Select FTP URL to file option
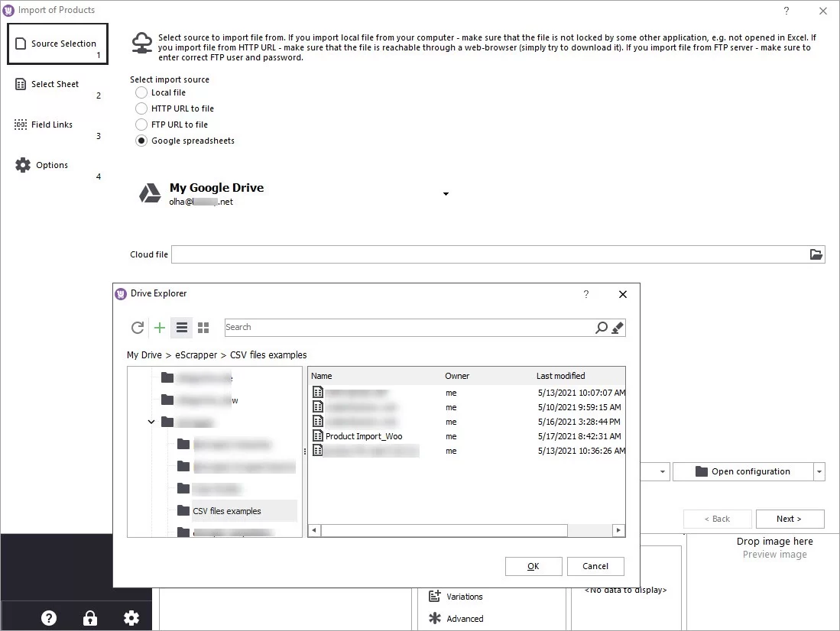Viewport: 840px width, 631px height. point(141,125)
